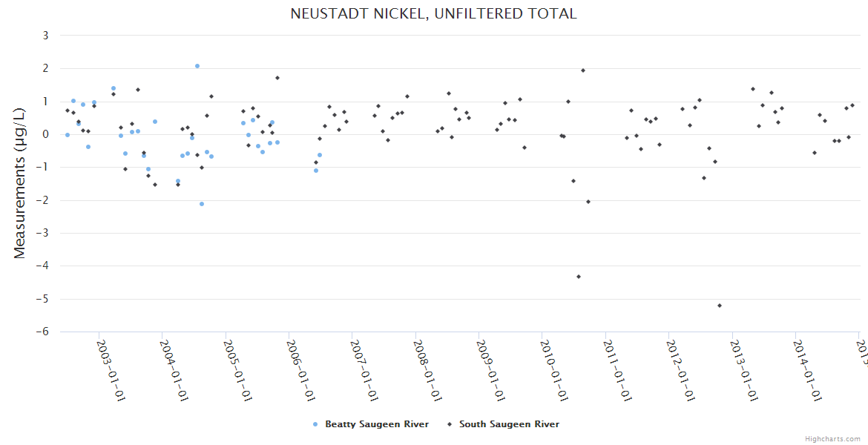Click the 3 y-axis tick label
The height and width of the screenshot is (445, 868).
[x=46, y=36]
